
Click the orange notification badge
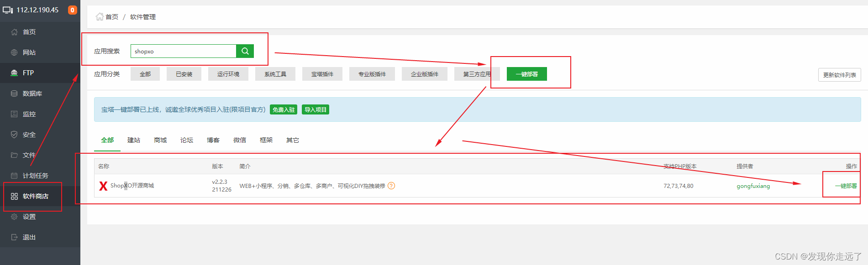pos(72,10)
